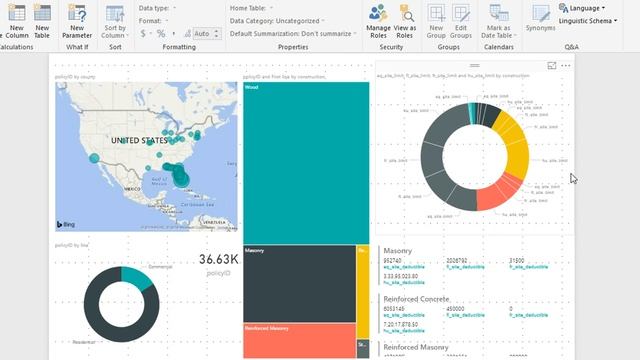Screen dimensions: 640x360
Task: Click value 2026792 in Masonry card
Action: [x=457, y=260]
